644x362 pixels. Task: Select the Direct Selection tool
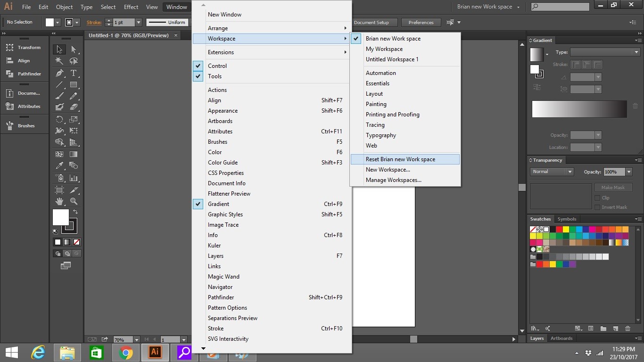74,49
